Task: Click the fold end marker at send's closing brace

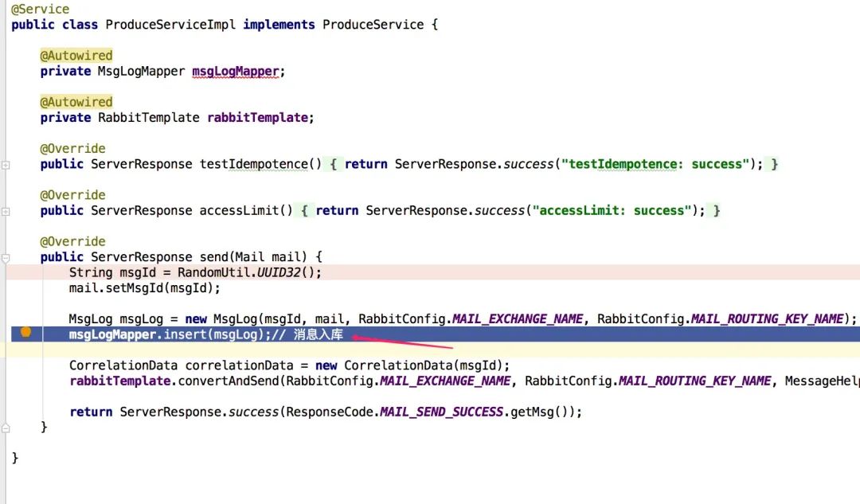Action: pyautogui.click(x=6, y=428)
